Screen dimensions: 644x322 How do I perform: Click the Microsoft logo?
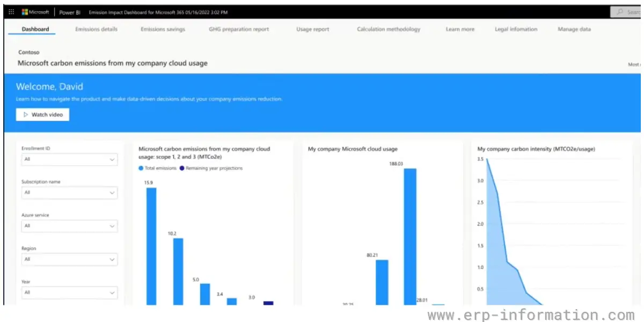click(x=35, y=12)
